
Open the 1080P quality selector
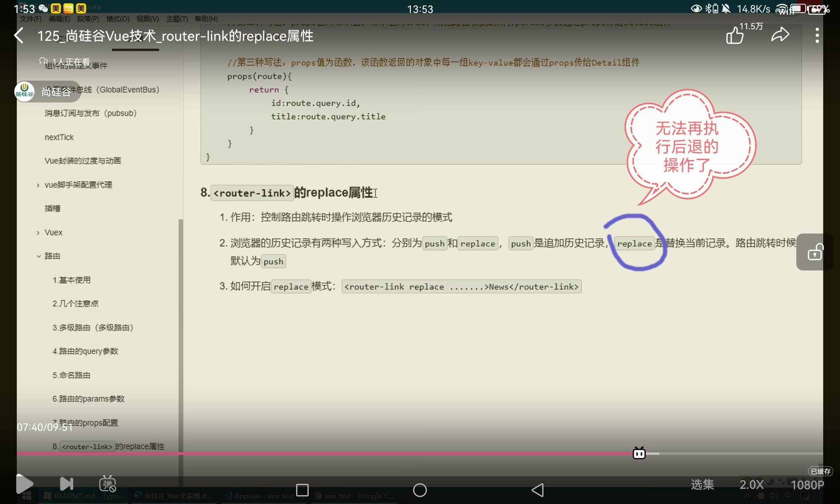(807, 485)
